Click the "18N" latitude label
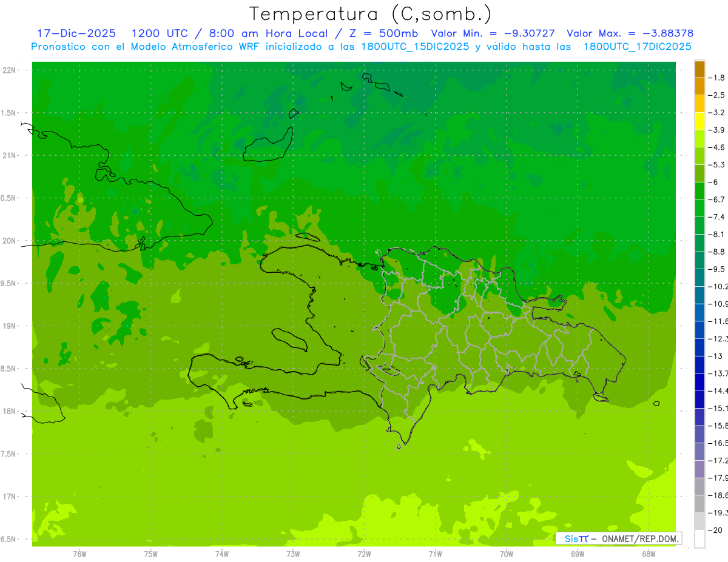 click(x=10, y=411)
